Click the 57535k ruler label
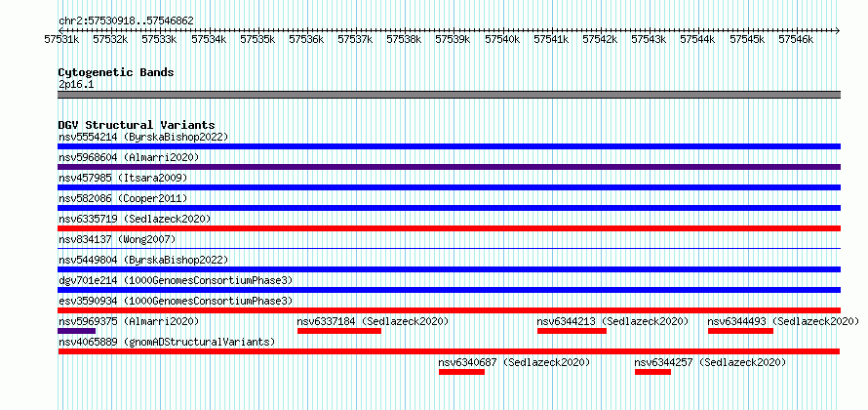The width and height of the screenshot is (868, 410). (x=258, y=39)
